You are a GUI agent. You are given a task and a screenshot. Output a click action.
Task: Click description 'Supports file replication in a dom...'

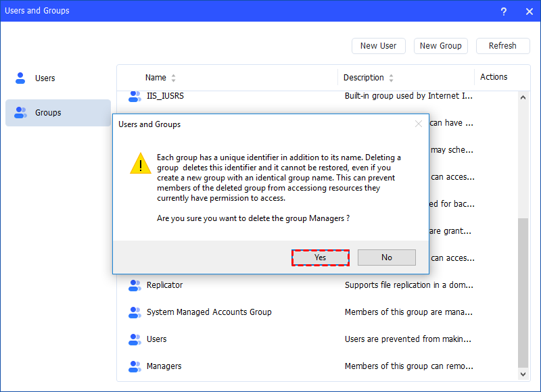pos(409,285)
